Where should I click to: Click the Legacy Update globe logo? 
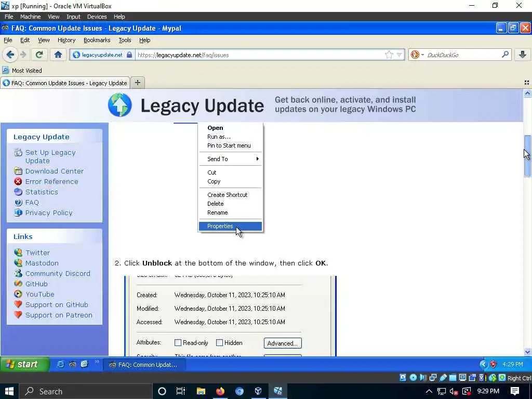(x=120, y=105)
